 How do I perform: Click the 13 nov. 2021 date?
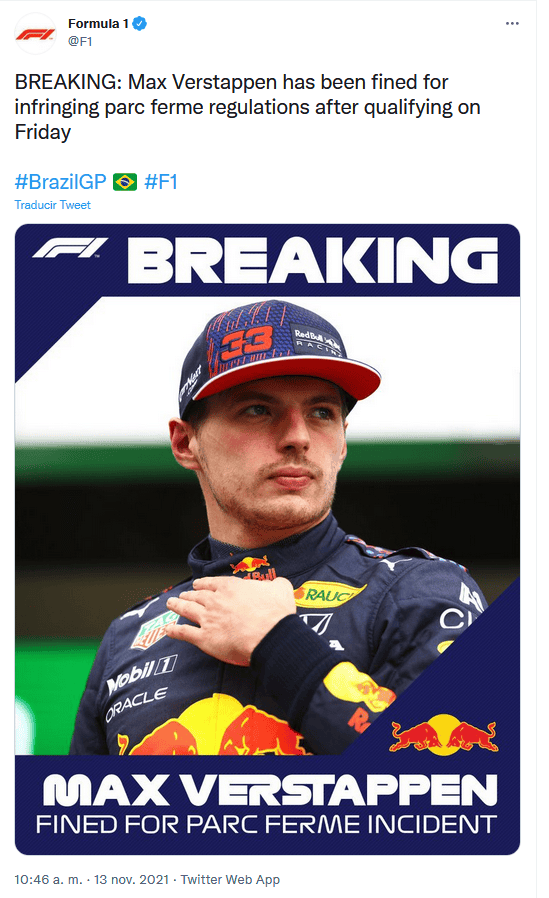coord(132,880)
